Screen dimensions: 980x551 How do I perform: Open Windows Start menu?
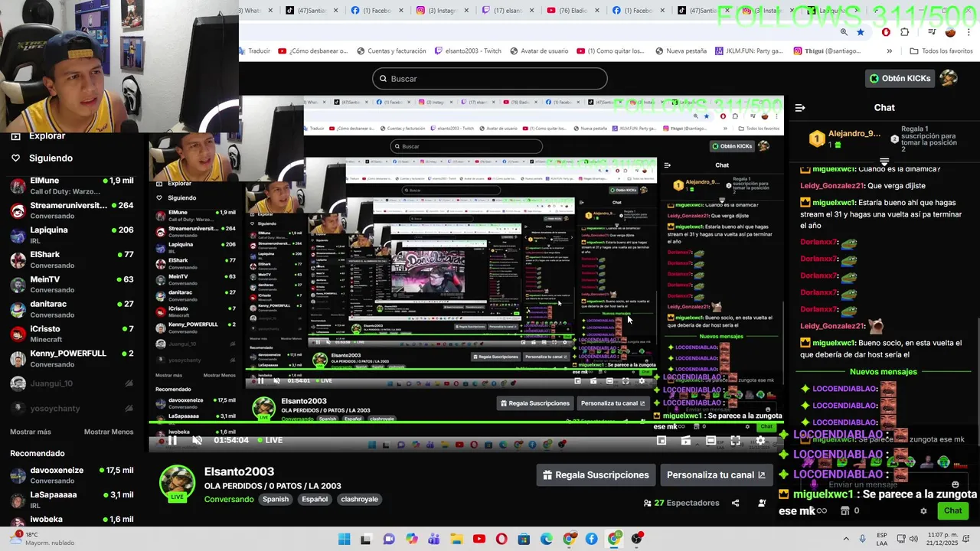[344, 539]
